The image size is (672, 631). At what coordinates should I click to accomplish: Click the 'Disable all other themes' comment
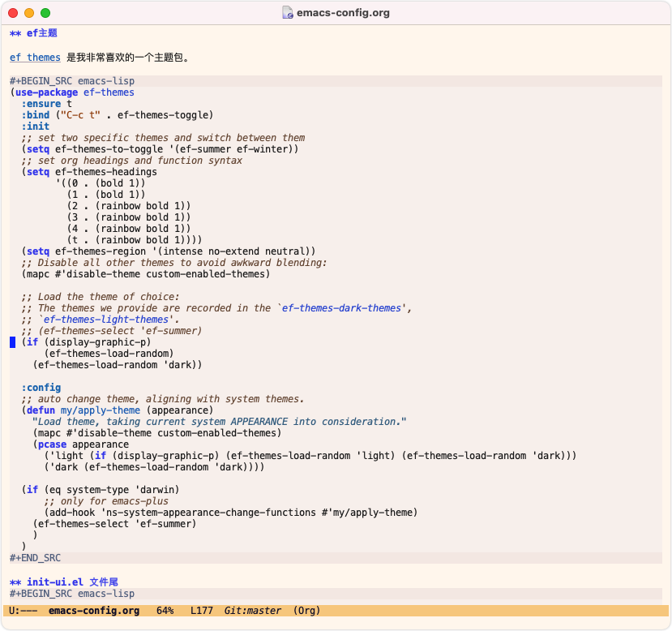coord(174,263)
